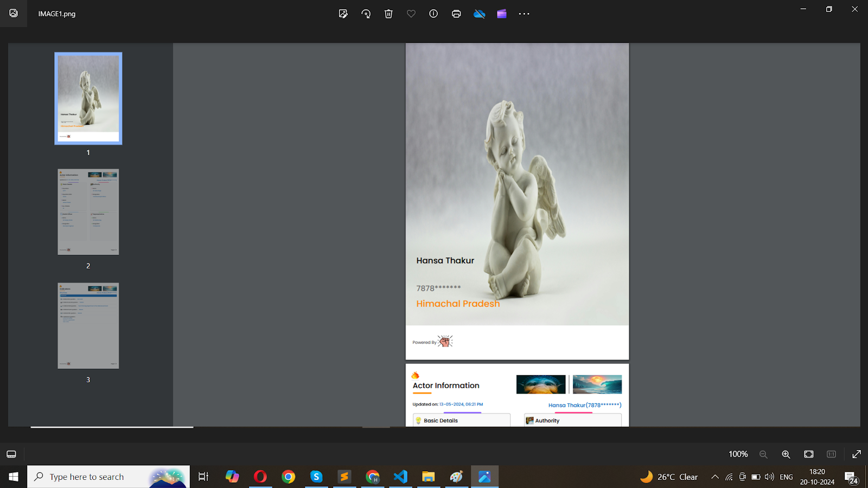The width and height of the screenshot is (868, 488).
Task: Click the fit to window icon
Action: tap(809, 454)
